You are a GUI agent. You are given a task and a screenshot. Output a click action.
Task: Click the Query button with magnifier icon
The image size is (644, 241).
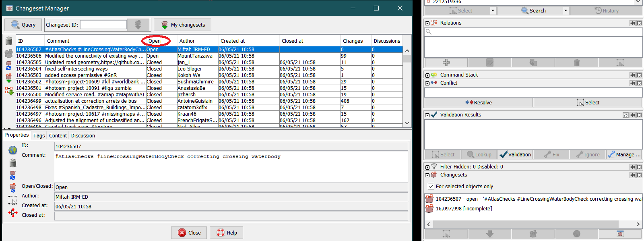[x=23, y=25]
